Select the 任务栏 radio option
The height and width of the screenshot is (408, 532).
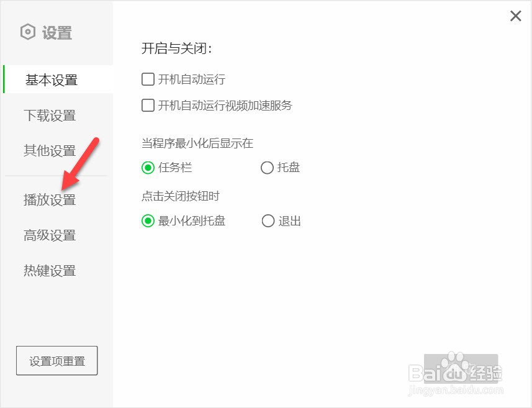(x=148, y=167)
